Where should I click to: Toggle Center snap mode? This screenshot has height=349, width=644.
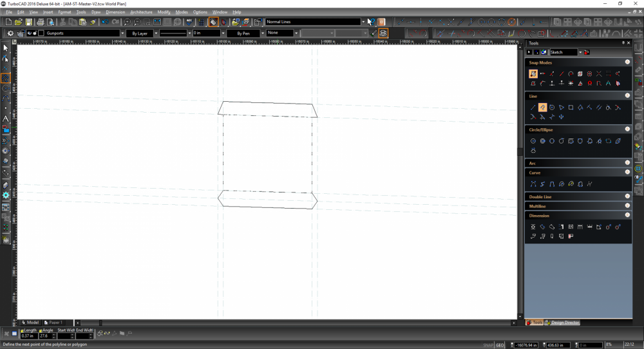(571, 74)
